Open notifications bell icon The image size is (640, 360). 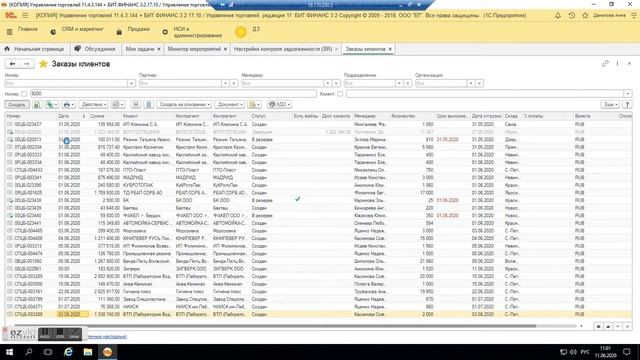coord(558,16)
